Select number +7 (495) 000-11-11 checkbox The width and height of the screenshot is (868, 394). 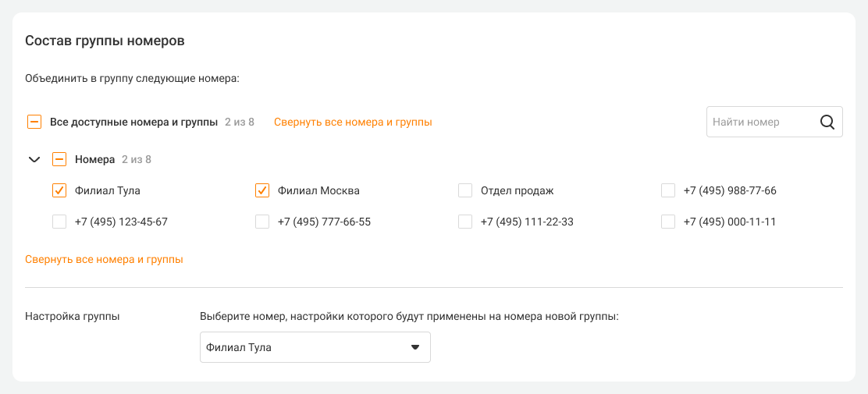pos(668,222)
